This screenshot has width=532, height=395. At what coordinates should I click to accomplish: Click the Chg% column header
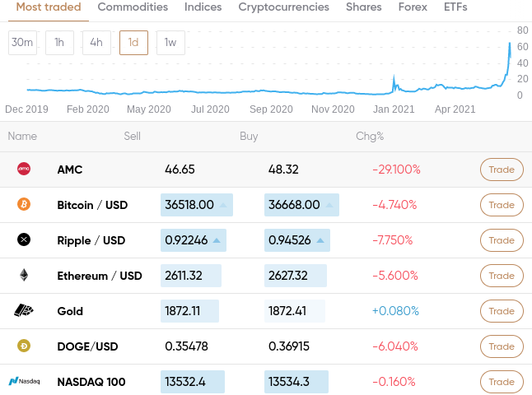tap(370, 137)
